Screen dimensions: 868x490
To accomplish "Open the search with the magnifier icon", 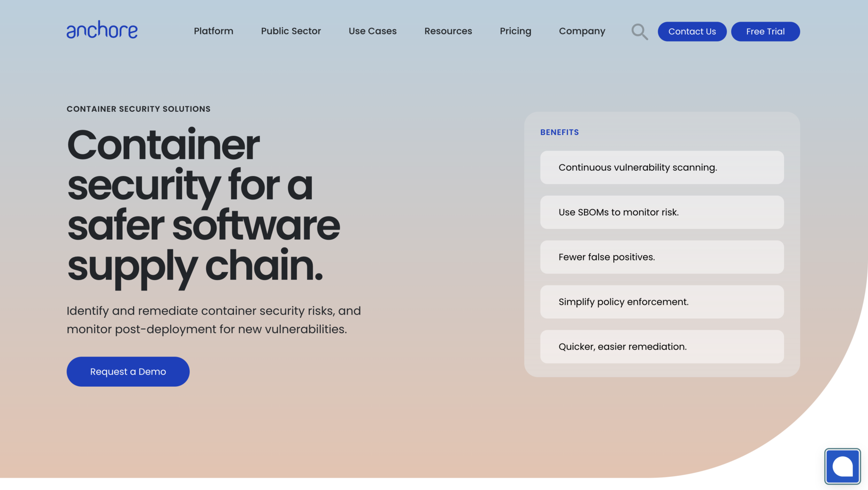I will point(640,31).
